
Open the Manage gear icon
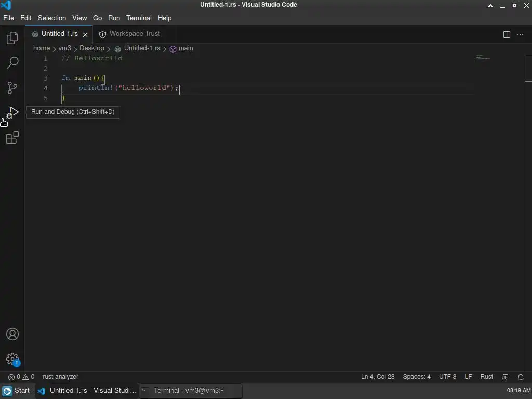12,359
